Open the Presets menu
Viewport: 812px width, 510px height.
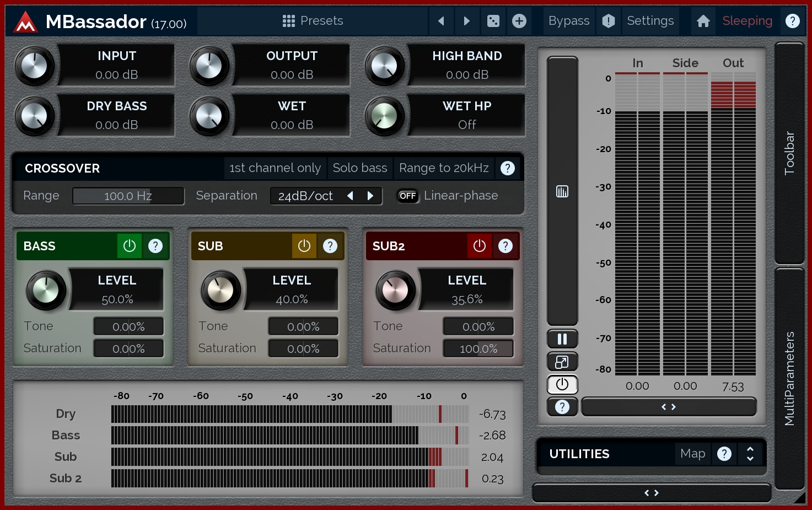(x=313, y=21)
